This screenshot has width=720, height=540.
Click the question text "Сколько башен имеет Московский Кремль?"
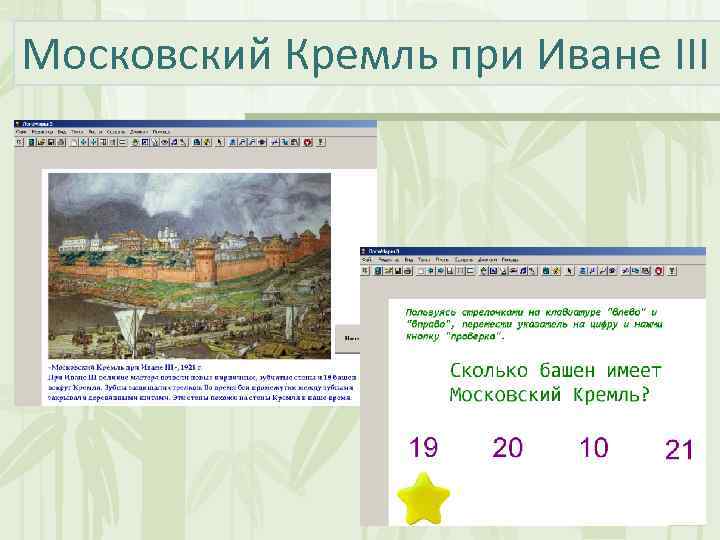[x=555, y=382]
